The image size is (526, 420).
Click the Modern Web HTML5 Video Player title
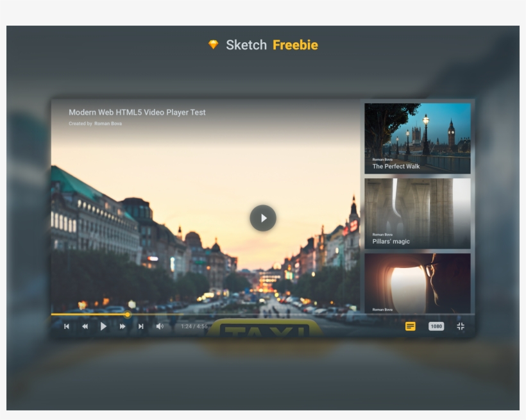(137, 112)
